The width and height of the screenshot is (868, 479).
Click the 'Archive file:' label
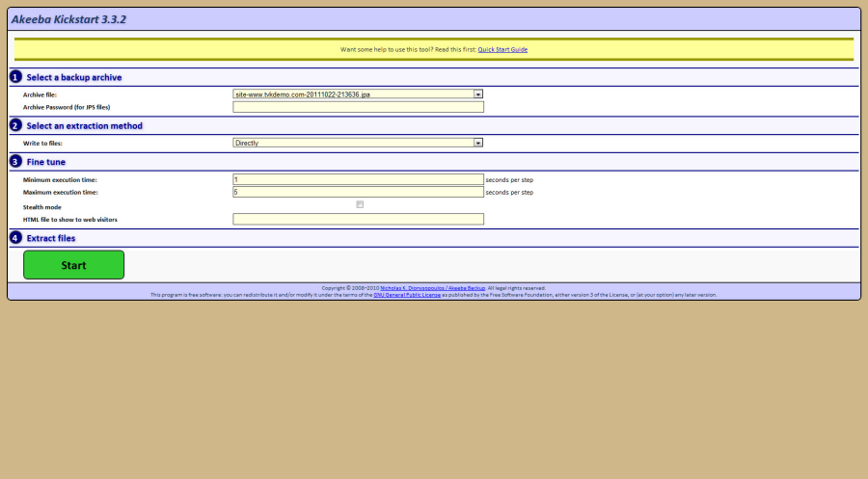click(40, 94)
